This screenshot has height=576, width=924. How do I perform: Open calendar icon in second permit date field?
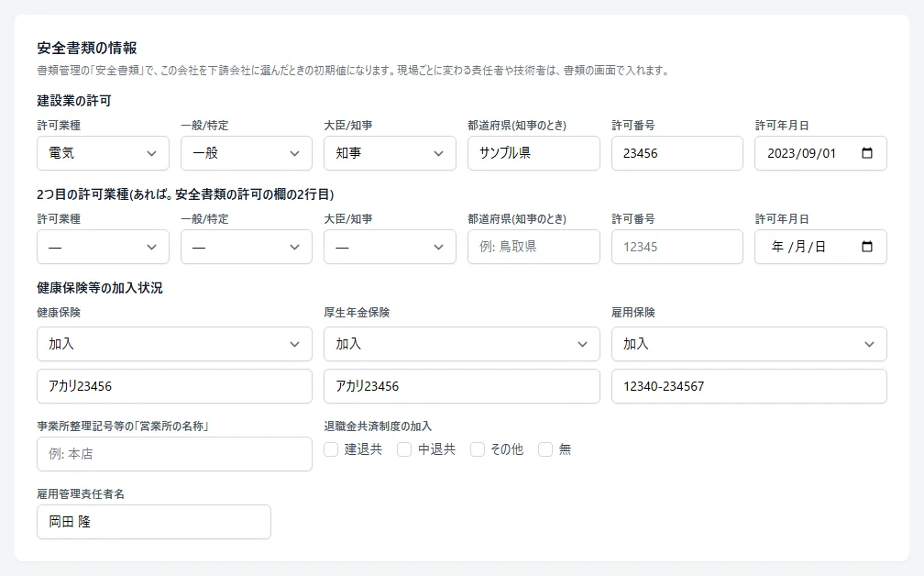click(x=867, y=247)
